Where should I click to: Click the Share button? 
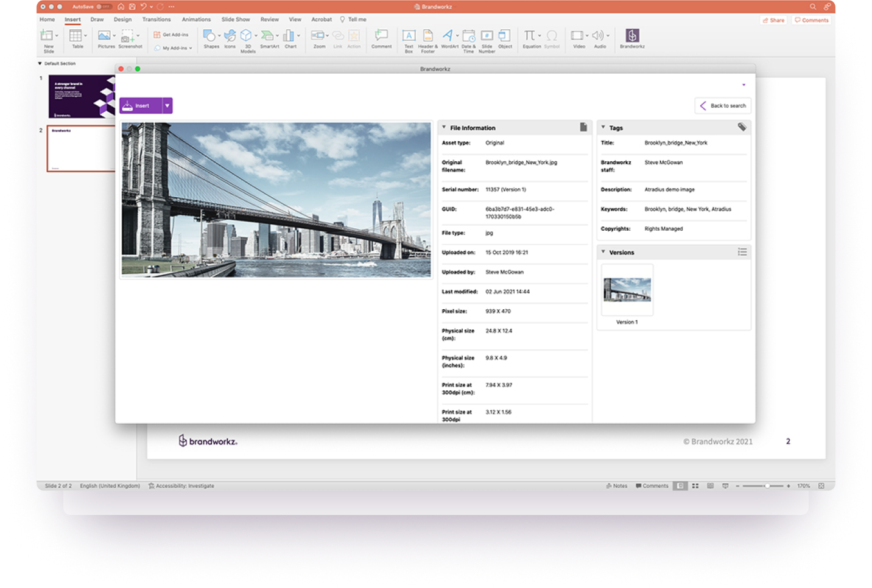pyautogui.click(x=773, y=20)
